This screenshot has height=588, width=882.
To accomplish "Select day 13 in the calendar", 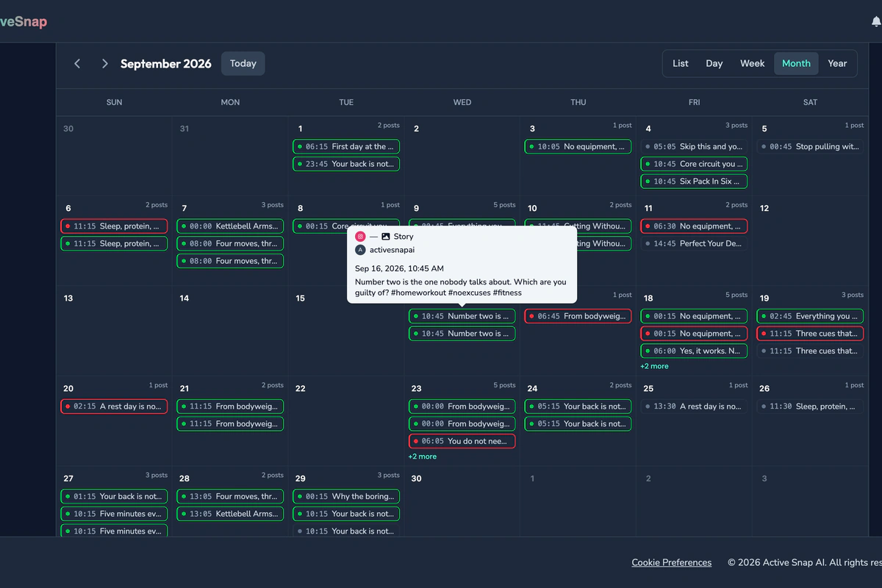I will (68, 298).
